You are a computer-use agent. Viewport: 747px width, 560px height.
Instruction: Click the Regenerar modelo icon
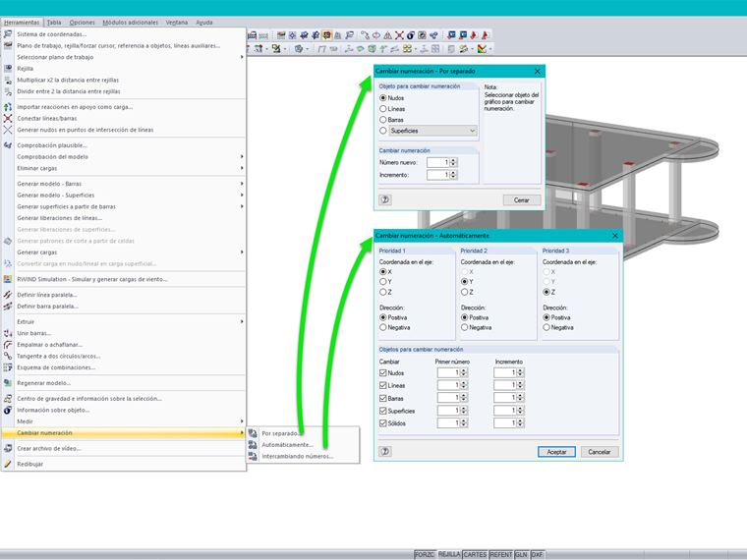8,383
